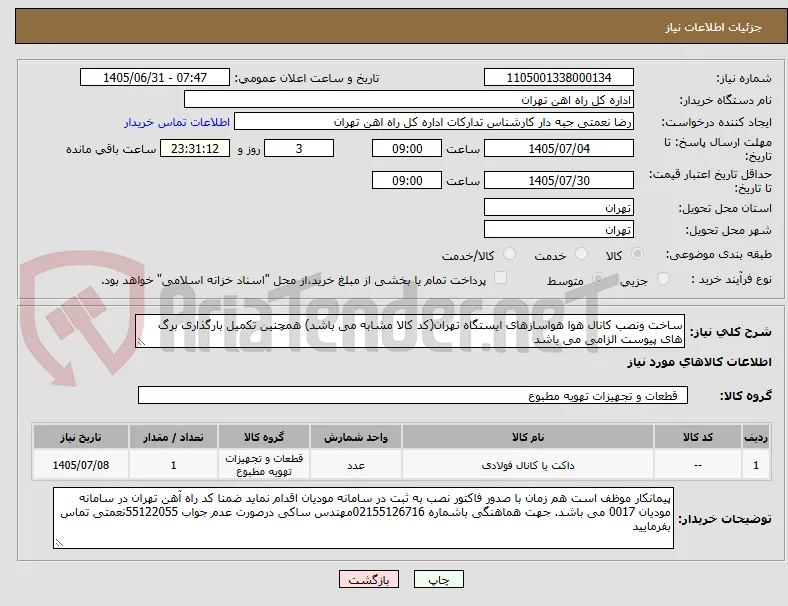Select the کالا/خدمت radio button
Image resolution: width=788 pixels, height=606 pixels.
tap(510, 254)
